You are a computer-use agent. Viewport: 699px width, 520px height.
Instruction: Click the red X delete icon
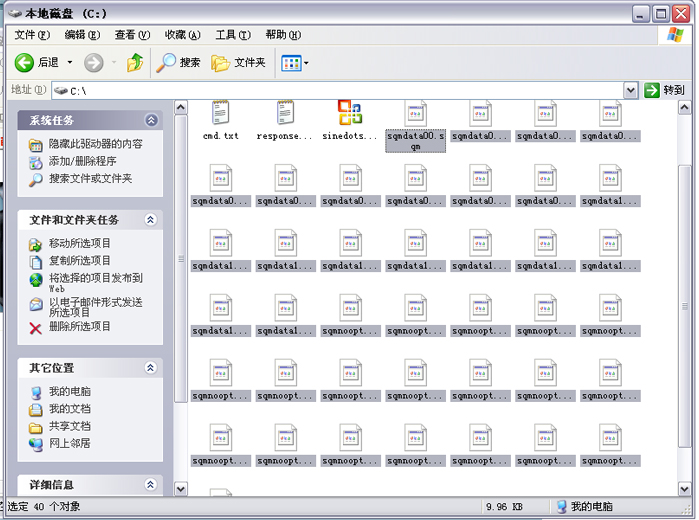point(35,329)
